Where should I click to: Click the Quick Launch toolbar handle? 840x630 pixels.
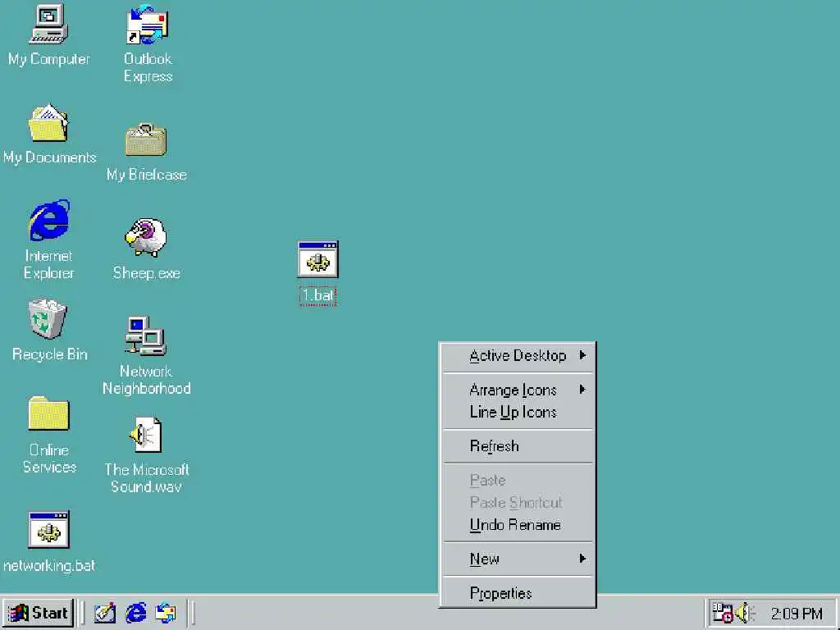coord(82,613)
